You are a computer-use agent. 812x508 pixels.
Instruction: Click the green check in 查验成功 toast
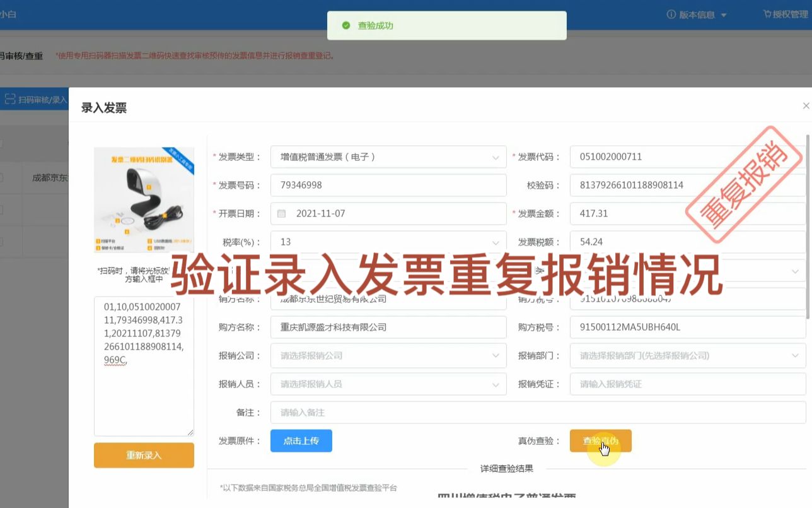tap(347, 27)
